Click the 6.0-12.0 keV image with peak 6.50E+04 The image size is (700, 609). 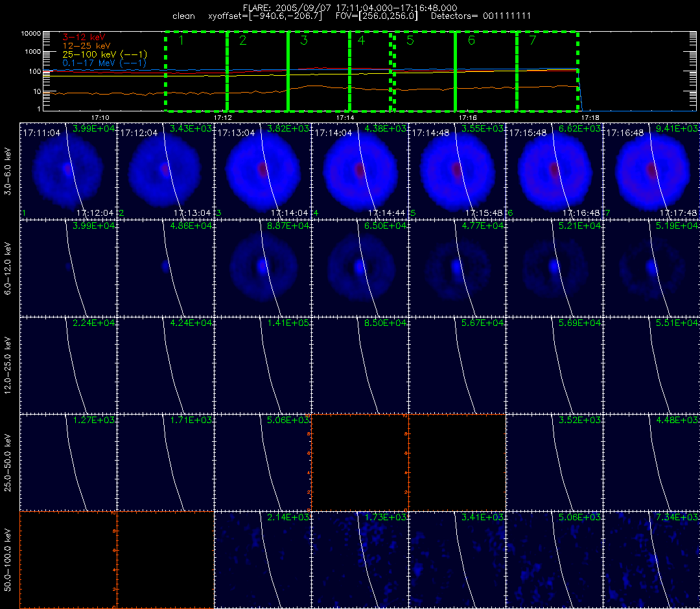pos(360,268)
